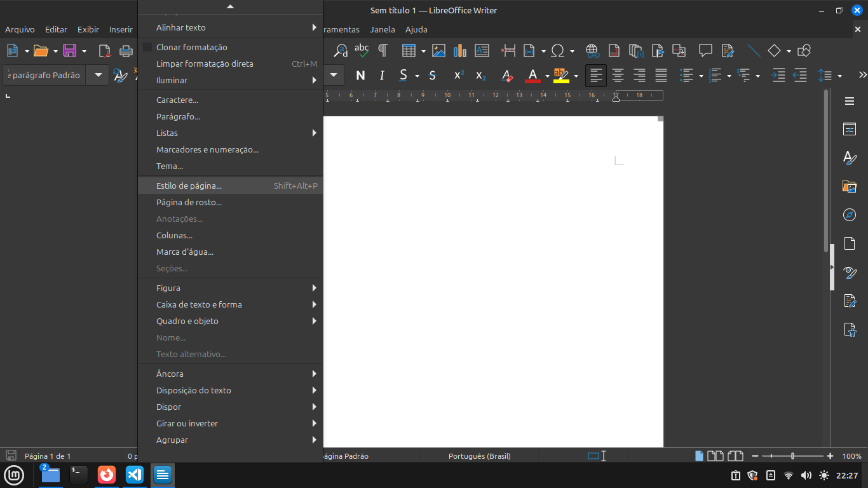Expand the Alinhar texto submenu
The height and width of the screenshot is (488, 868).
(x=230, y=27)
